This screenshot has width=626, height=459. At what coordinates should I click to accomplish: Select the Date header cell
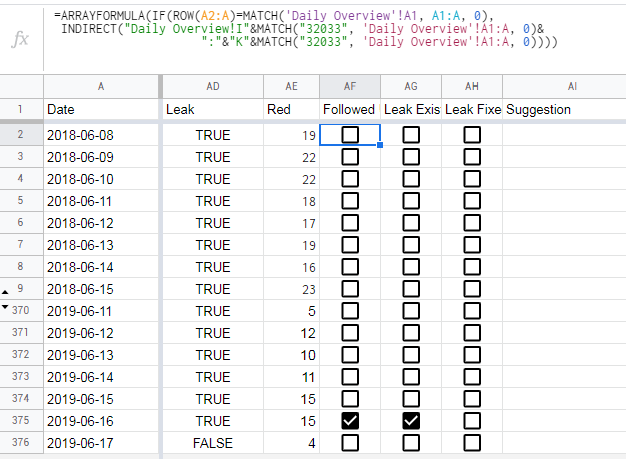coord(101,109)
